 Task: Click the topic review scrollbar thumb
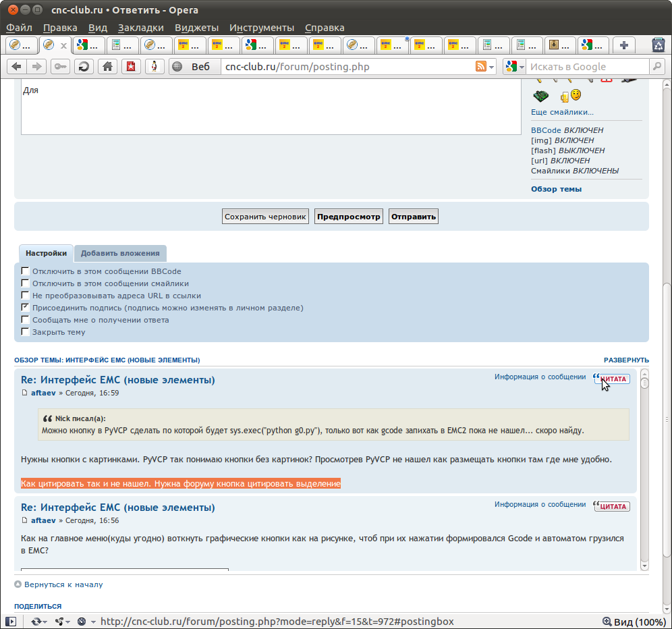[x=644, y=383]
